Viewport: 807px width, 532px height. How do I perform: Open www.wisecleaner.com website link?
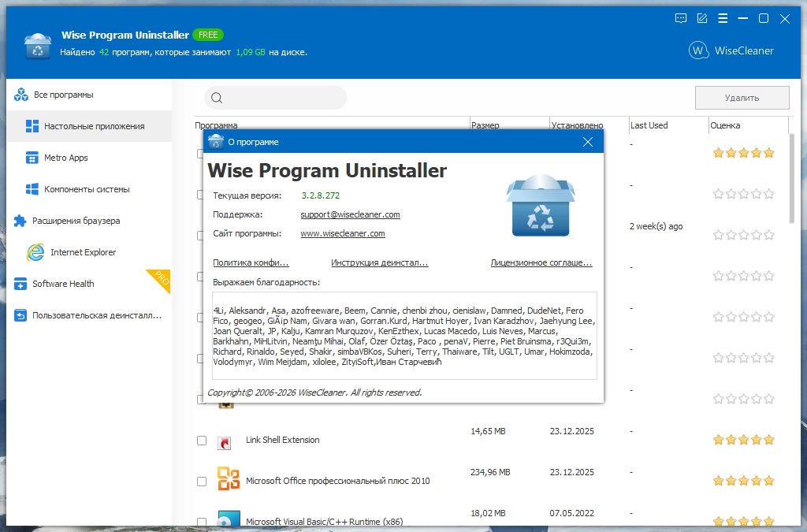(x=343, y=233)
